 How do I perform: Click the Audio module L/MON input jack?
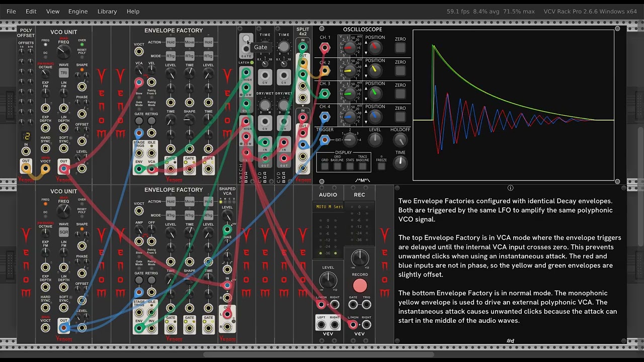coord(321,305)
